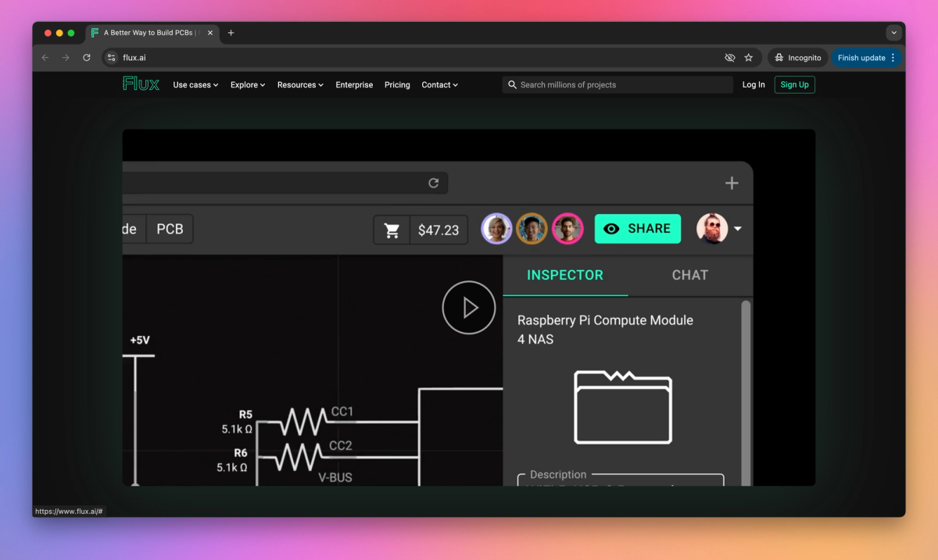938x560 pixels.
Task: Open the Use cases dropdown menu
Action: 195,84
